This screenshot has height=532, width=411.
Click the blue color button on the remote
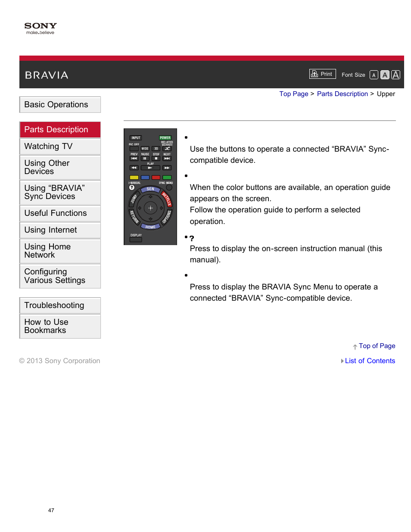(145, 177)
